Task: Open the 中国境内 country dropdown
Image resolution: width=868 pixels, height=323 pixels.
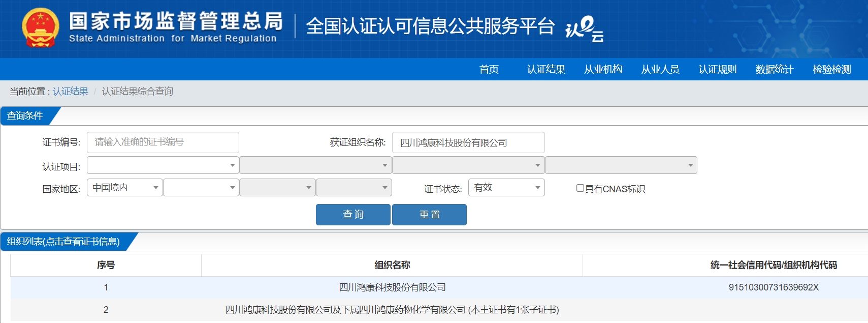Action: coord(125,187)
